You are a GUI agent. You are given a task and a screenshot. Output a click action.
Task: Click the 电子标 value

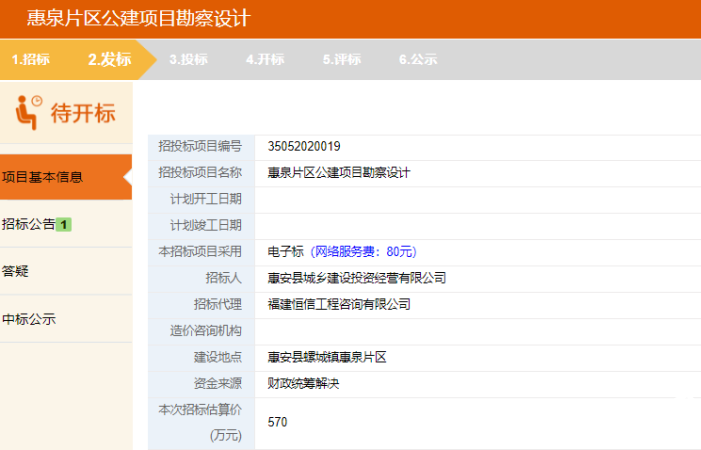pyautogui.click(x=286, y=252)
